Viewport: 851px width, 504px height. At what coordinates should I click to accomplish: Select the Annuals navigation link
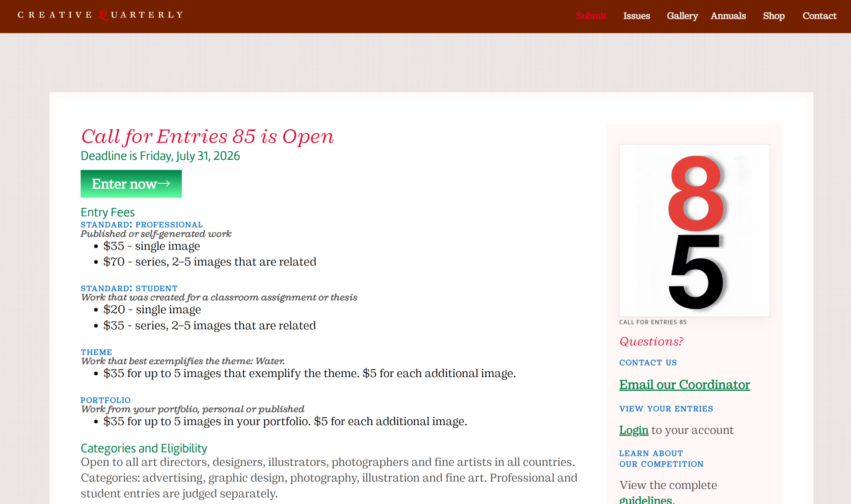728,16
